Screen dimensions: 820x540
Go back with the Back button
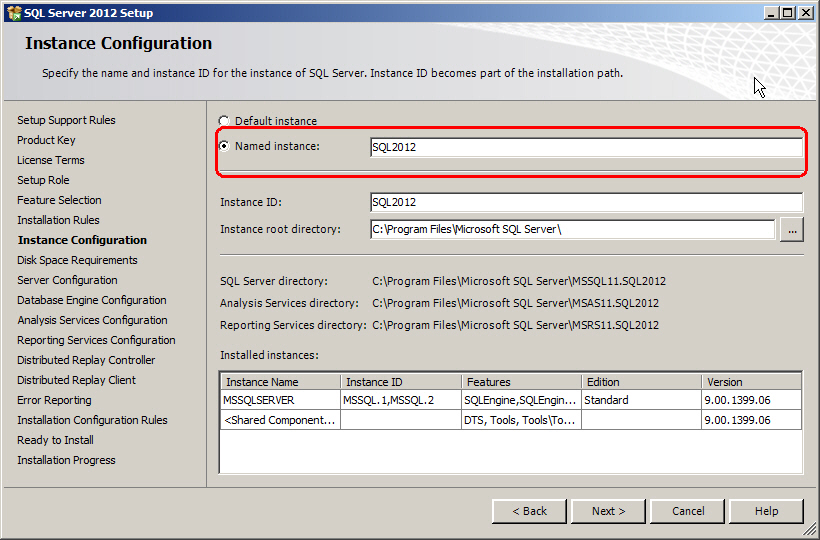(x=529, y=511)
